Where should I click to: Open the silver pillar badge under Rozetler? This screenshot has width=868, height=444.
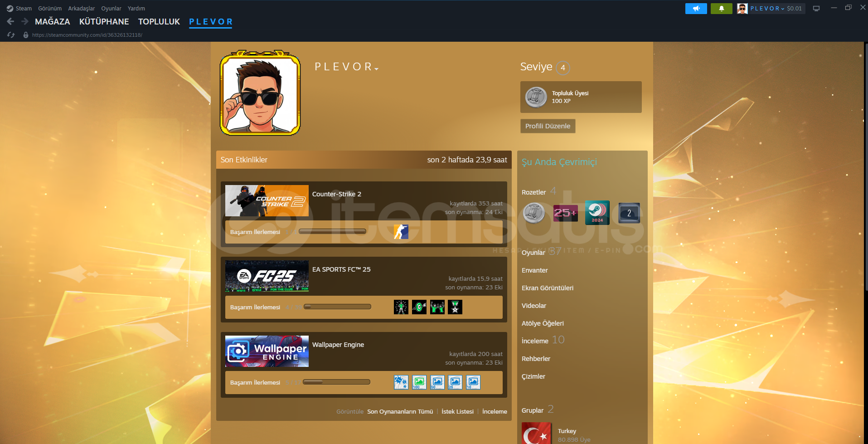(x=534, y=213)
